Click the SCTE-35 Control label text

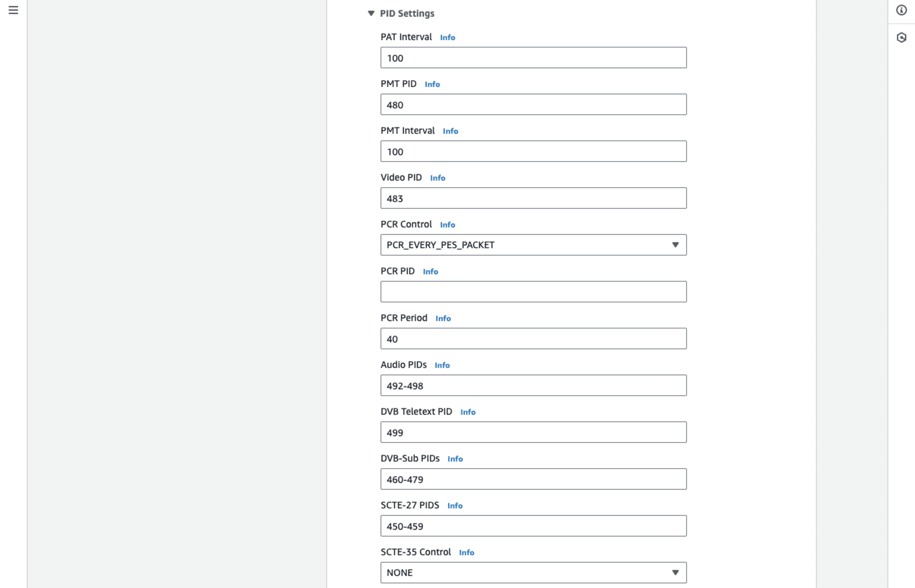pyautogui.click(x=416, y=552)
